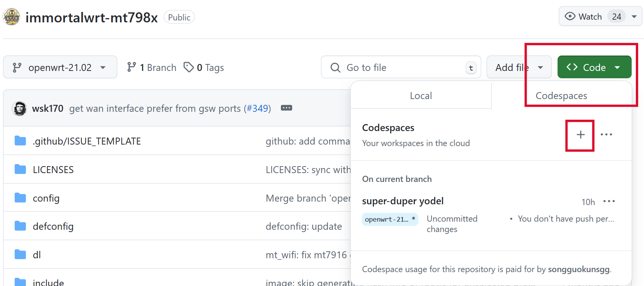644x286 pixels.
Task: Select the Codespaces tab
Action: click(x=561, y=96)
